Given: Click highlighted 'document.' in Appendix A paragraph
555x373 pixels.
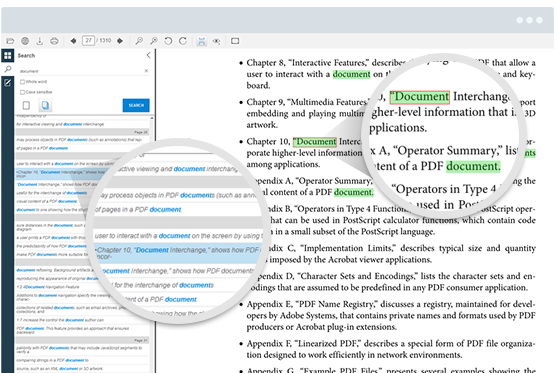Looking at the screenshot, I should point(354,192).
